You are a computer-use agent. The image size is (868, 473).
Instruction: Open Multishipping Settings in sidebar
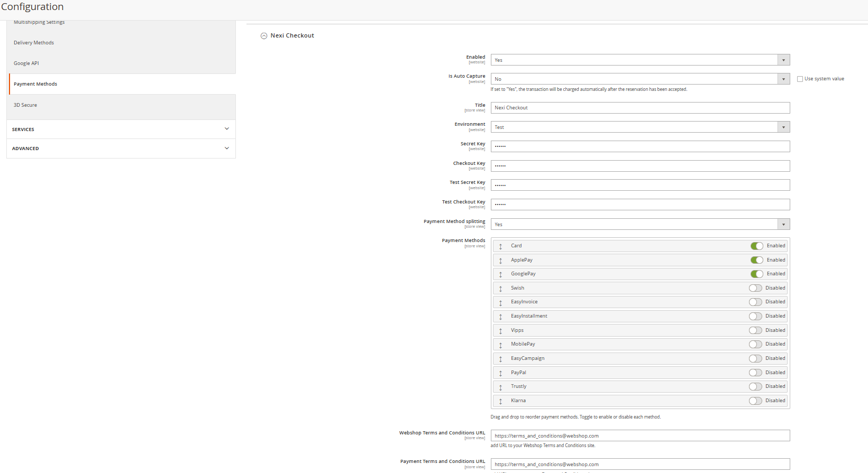click(x=39, y=22)
